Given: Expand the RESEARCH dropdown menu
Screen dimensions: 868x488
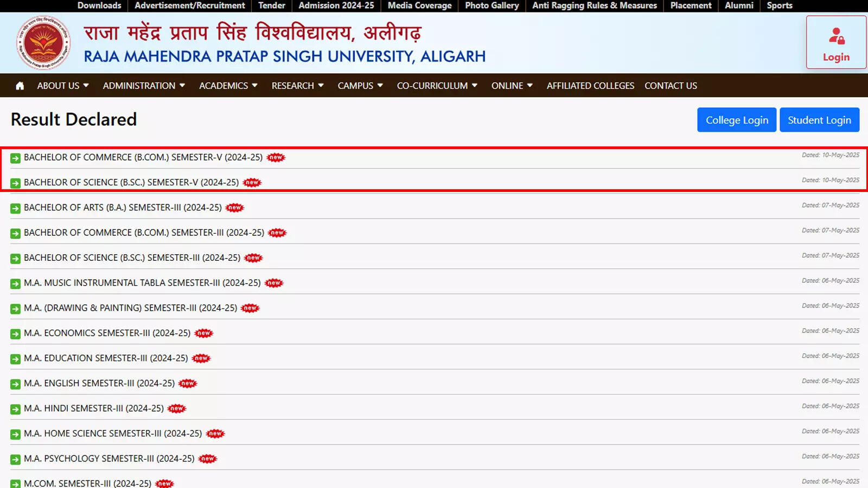Looking at the screenshot, I should point(298,86).
